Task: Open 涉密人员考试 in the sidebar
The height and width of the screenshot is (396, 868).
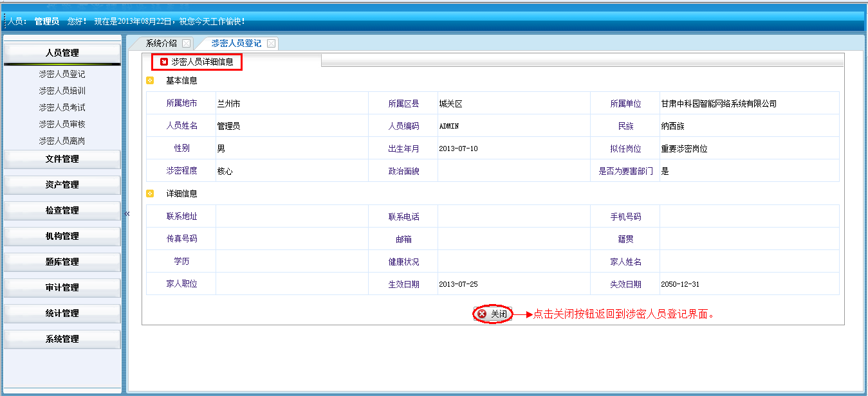Action: pyautogui.click(x=62, y=107)
